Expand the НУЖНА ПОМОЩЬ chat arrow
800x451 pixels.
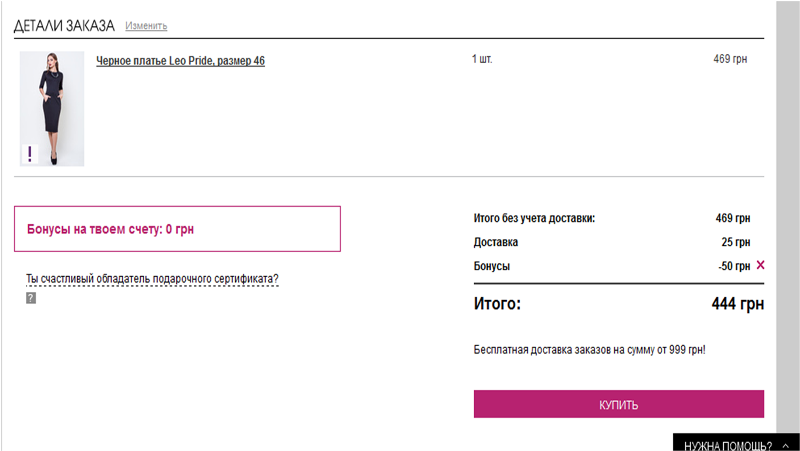point(782,445)
